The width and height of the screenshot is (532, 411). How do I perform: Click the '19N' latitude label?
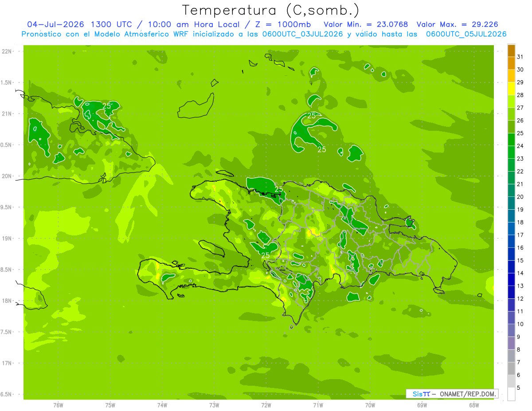coord(7,239)
